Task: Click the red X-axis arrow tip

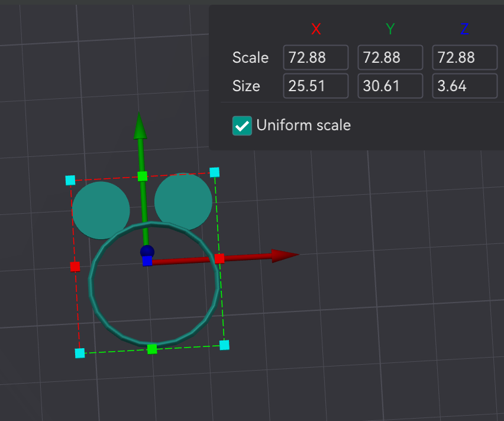Action: coord(285,255)
